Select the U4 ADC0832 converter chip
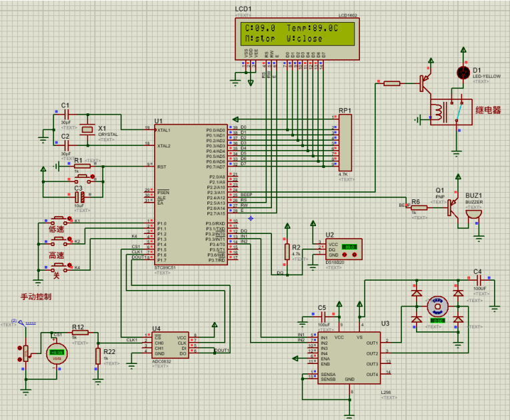 pos(171,345)
